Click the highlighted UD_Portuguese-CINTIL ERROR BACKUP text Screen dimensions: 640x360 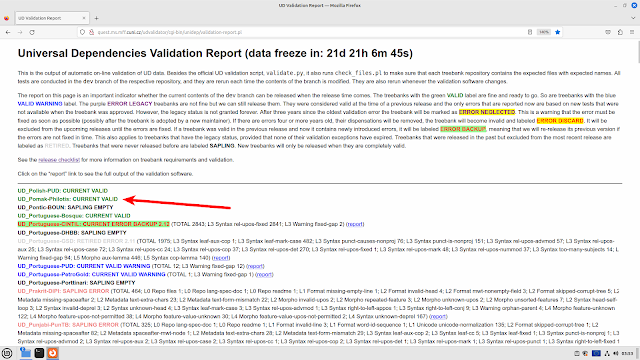point(93,224)
